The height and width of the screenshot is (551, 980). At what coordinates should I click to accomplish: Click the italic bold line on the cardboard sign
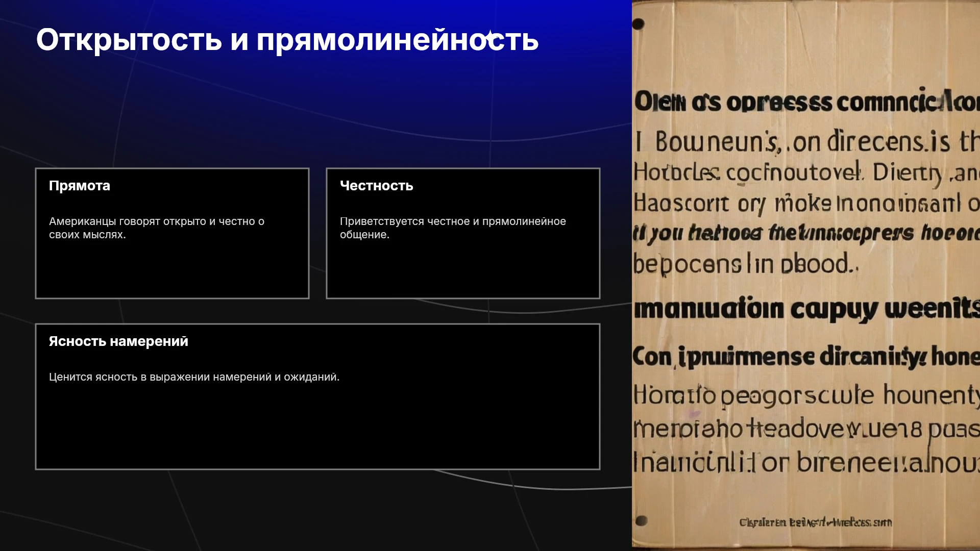tap(806, 233)
